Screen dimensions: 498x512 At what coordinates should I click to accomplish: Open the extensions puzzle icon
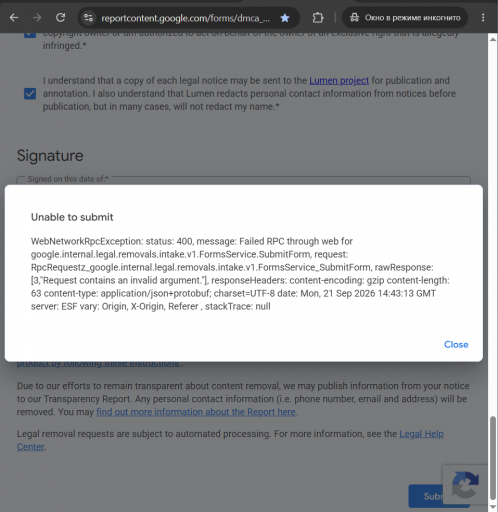click(x=318, y=18)
